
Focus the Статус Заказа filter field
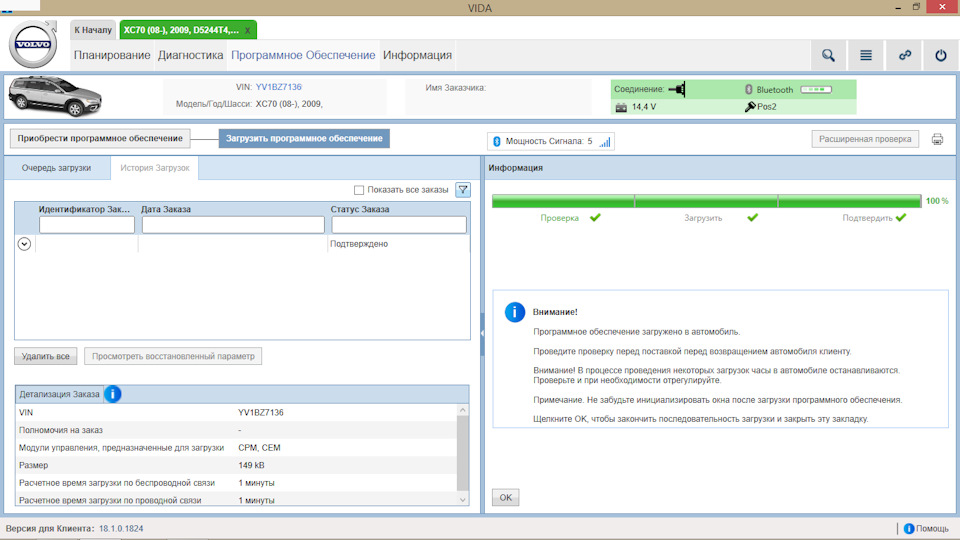399,225
